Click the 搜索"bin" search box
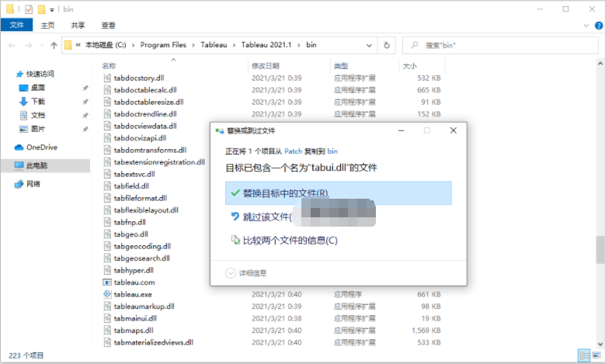Viewport: 605px width, 364px height. pos(500,46)
